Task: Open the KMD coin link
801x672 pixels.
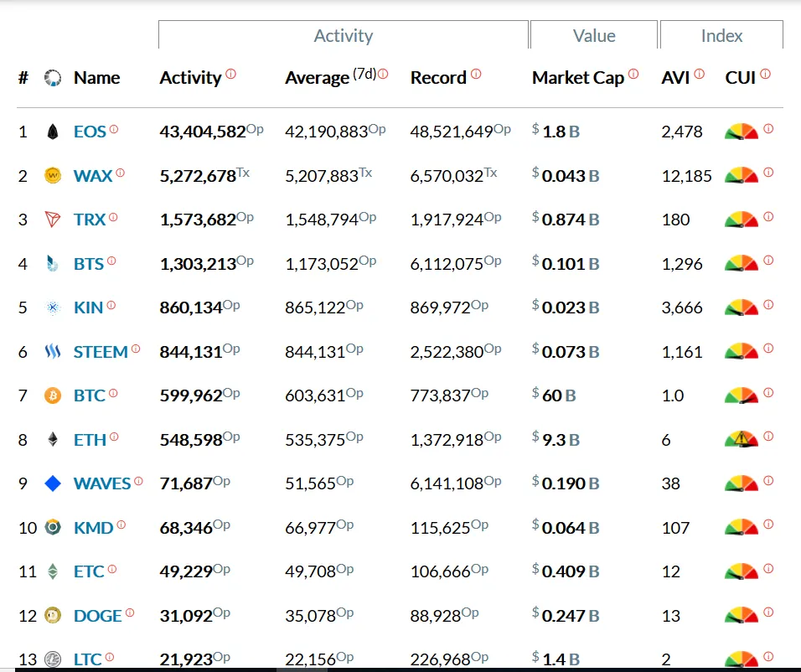Action: 94,527
